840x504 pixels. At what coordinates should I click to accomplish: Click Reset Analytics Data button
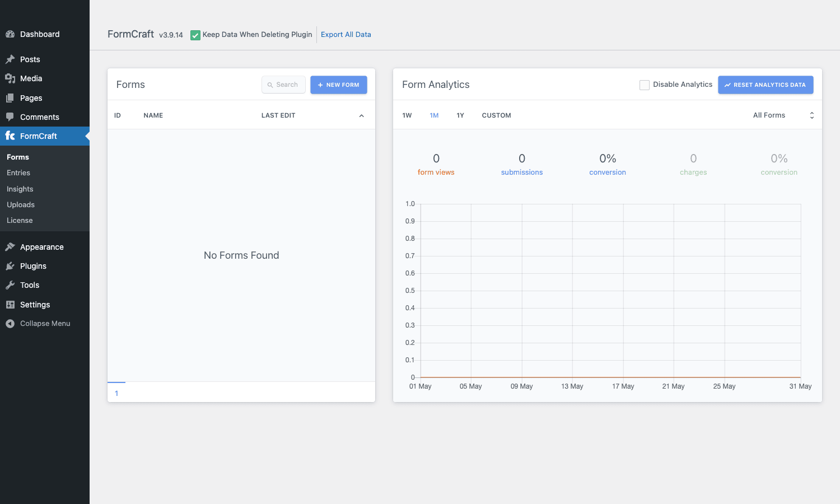pos(766,85)
